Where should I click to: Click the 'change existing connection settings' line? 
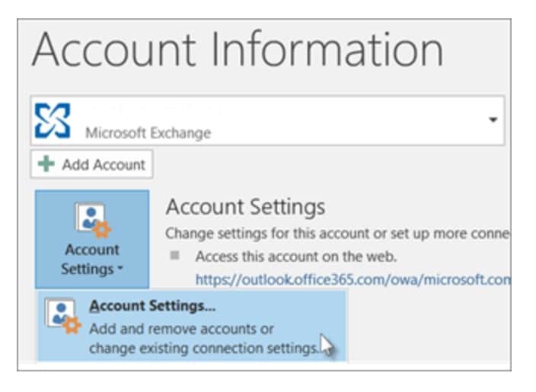[203, 349]
